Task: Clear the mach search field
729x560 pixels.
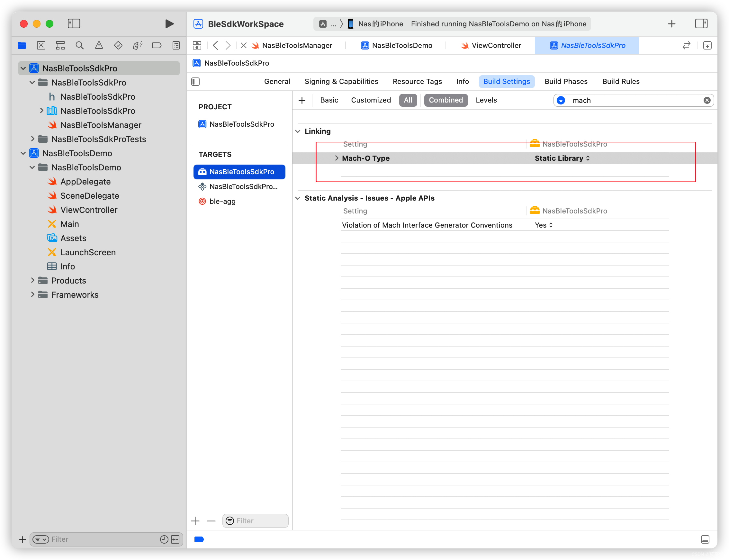Action: (707, 100)
